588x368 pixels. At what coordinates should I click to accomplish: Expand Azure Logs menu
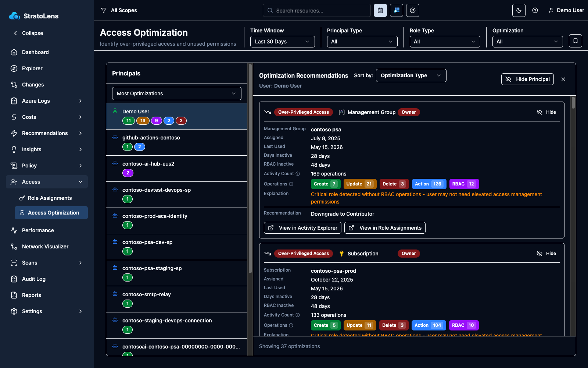click(47, 101)
